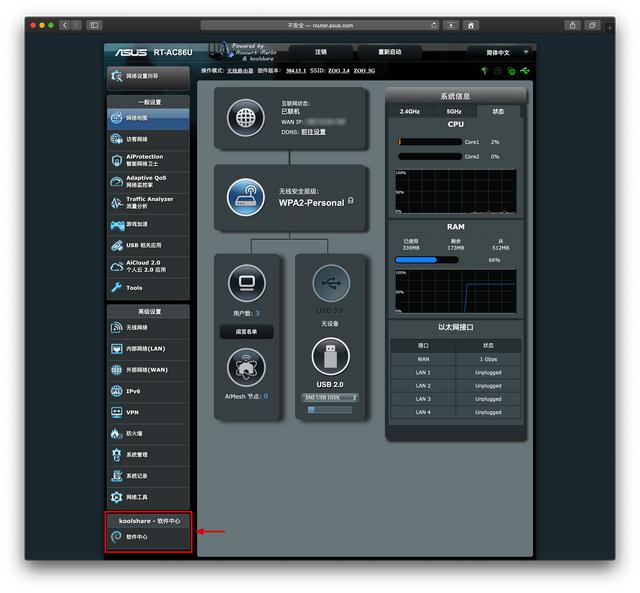Click WPA2-Personal security level text
This screenshot has width=640, height=593.
coord(311,203)
